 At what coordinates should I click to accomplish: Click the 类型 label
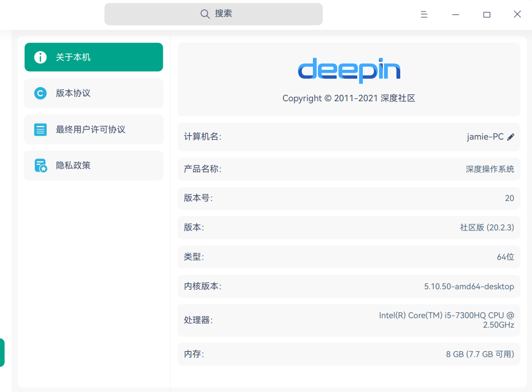coord(194,257)
